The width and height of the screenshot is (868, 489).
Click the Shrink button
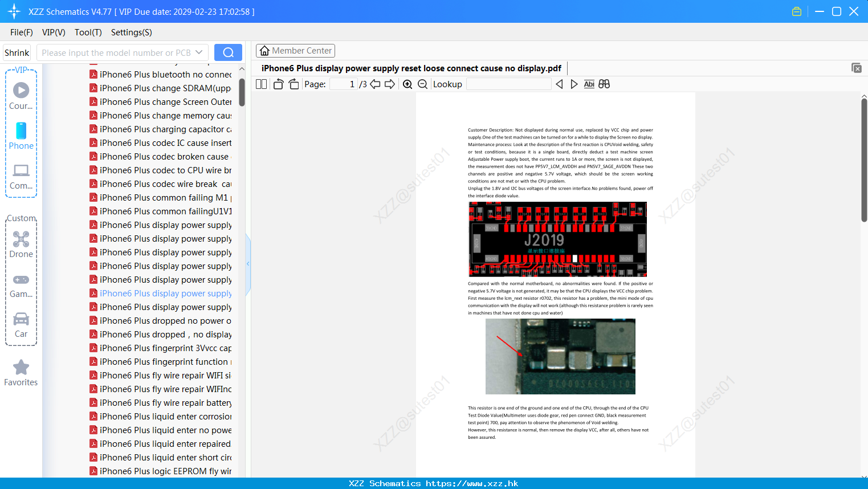[x=17, y=52]
